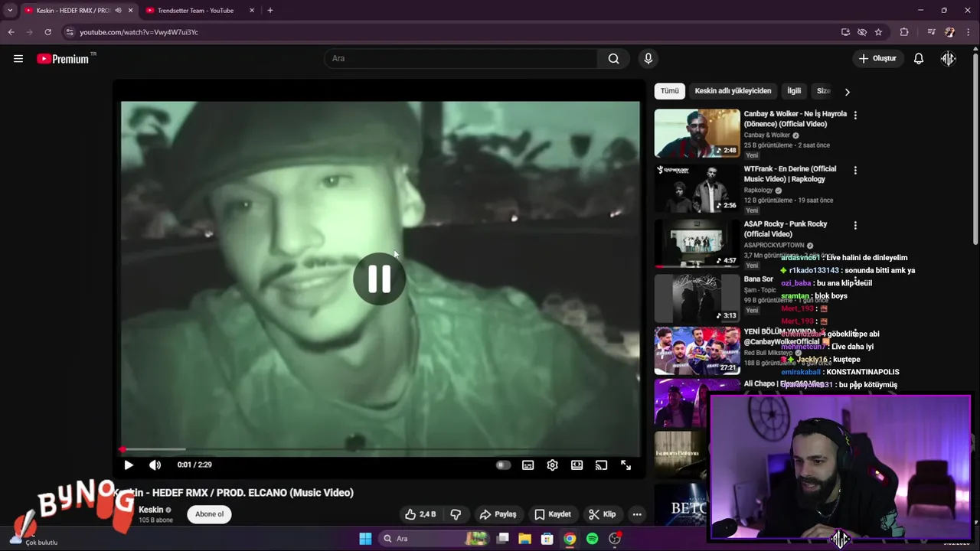980x551 pixels.
Task: Open the YouTube hamburger guide menu
Action: pos(18,59)
